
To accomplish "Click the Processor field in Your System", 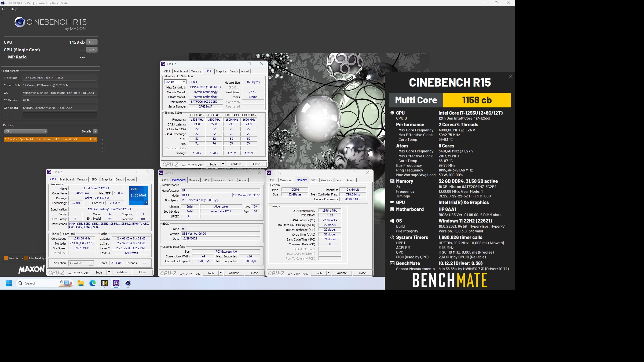I will [x=60, y=78].
